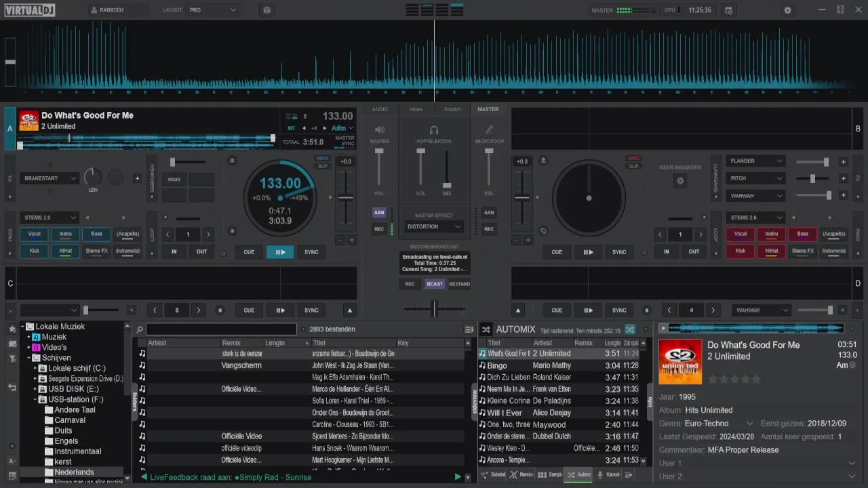Toggle master AAN button in the mixer

click(x=379, y=212)
